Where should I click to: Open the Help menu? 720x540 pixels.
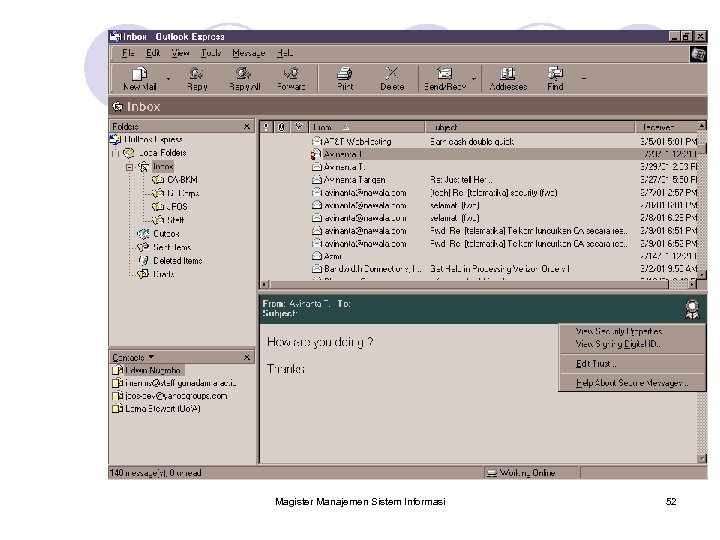click(x=285, y=53)
